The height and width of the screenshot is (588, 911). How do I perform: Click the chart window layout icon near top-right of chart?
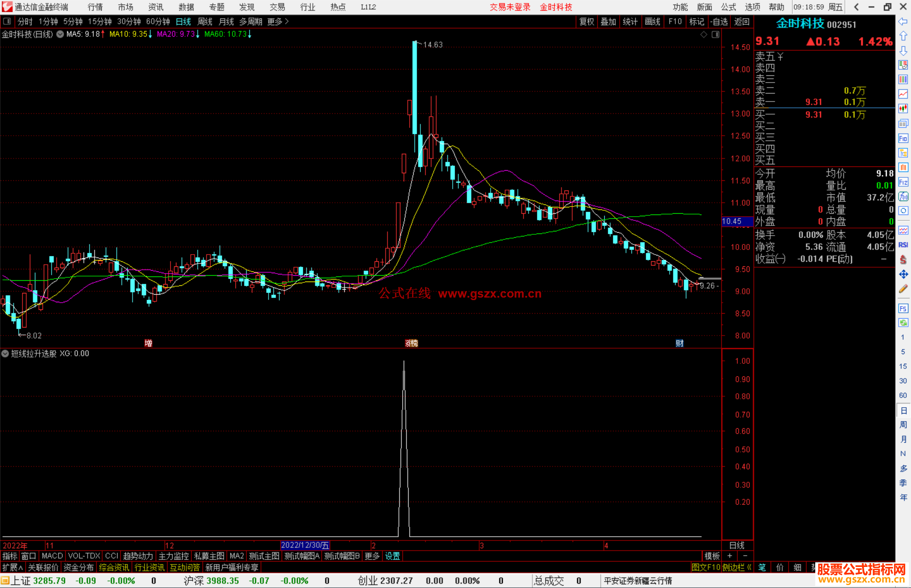pos(715,35)
